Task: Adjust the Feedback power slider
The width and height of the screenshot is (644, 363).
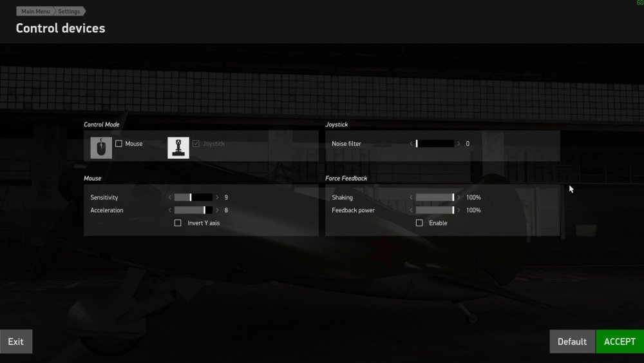Action: tap(435, 210)
